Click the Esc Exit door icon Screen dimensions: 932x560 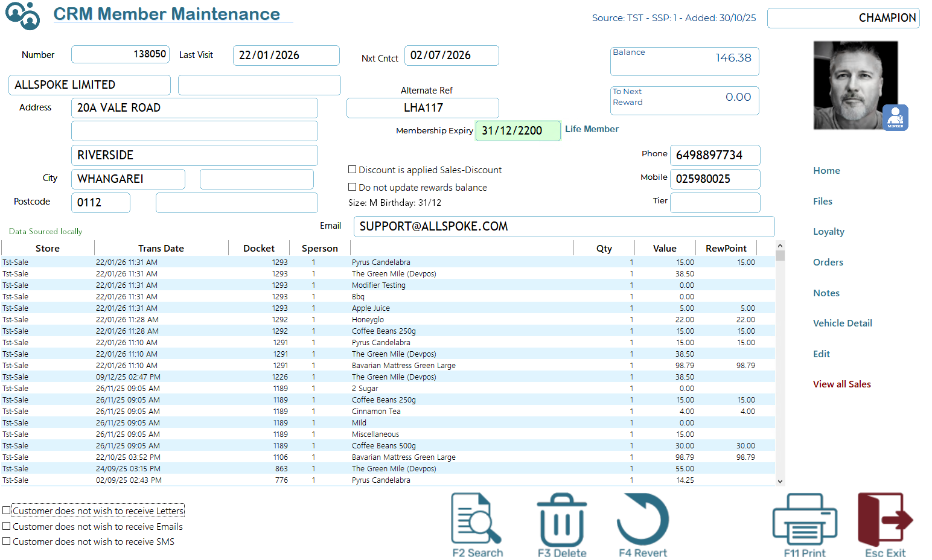[884, 520]
